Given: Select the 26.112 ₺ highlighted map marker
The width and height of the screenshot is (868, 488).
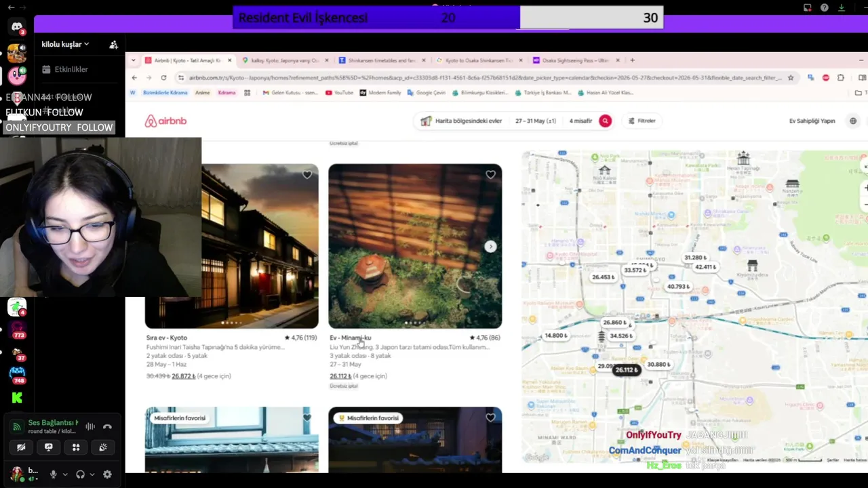Looking at the screenshot, I should [626, 370].
